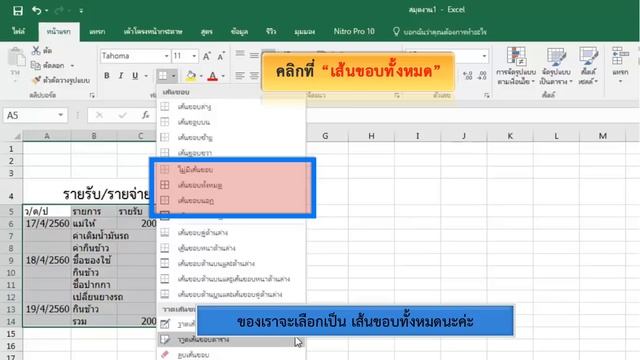Open Insert Function fx dialog
The width and height of the screenshot is (640, 360).
pyautogui.click(x=146, y=116)
